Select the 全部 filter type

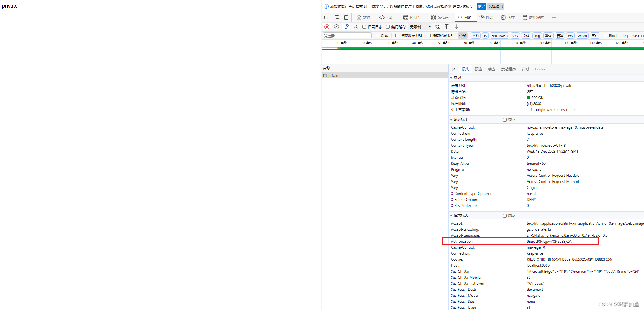point(463,36)
